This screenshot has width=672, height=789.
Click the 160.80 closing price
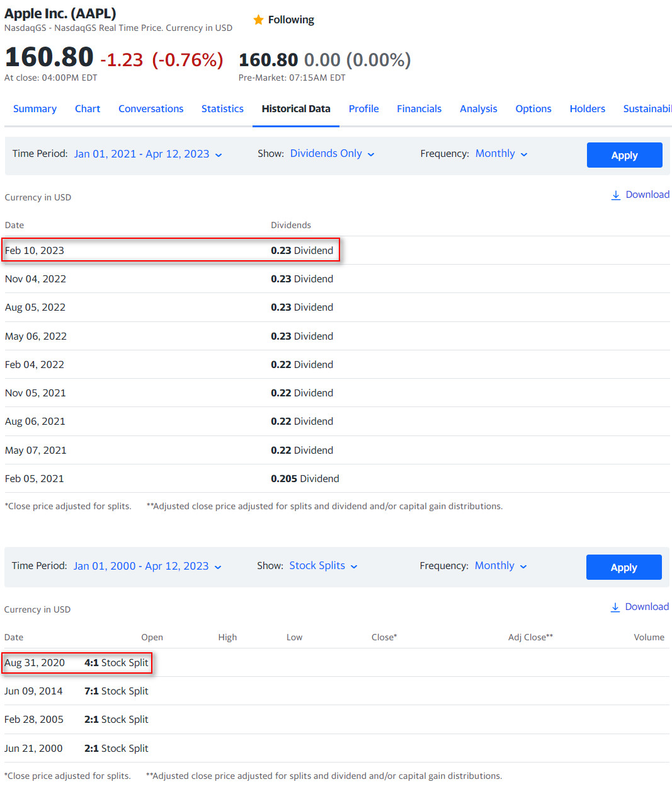[49, 57]
